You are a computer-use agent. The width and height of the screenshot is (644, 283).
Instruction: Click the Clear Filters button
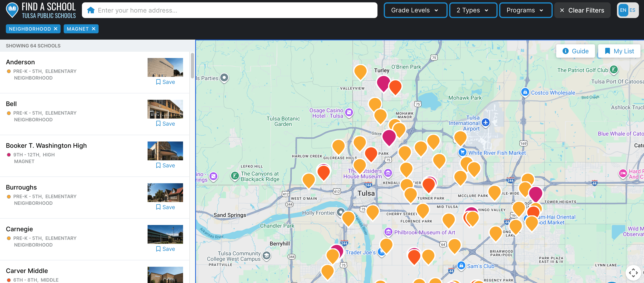582,10
